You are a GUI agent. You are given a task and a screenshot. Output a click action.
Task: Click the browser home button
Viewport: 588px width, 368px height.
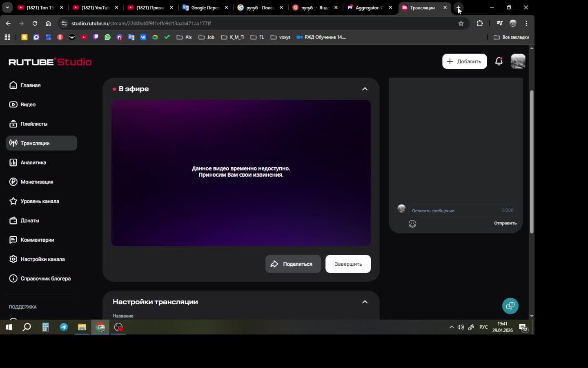point(48,23)
